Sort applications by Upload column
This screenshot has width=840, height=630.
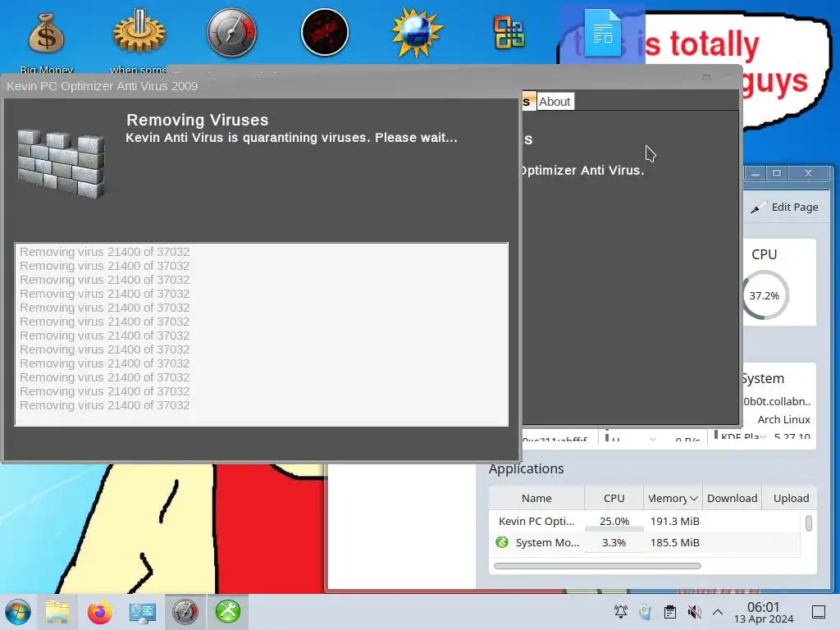pyautogui.click(x=791, y=498)
